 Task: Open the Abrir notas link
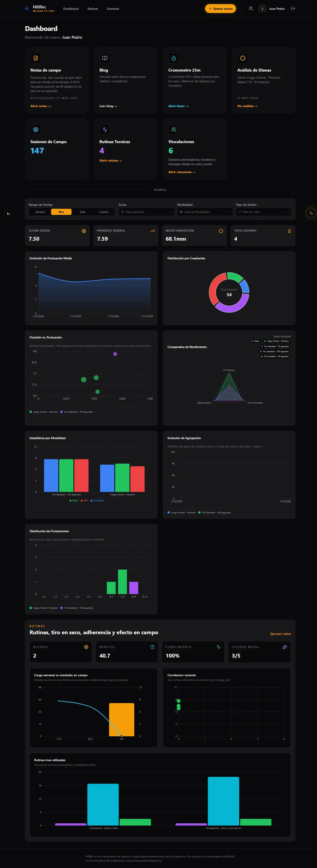(40, 106)
